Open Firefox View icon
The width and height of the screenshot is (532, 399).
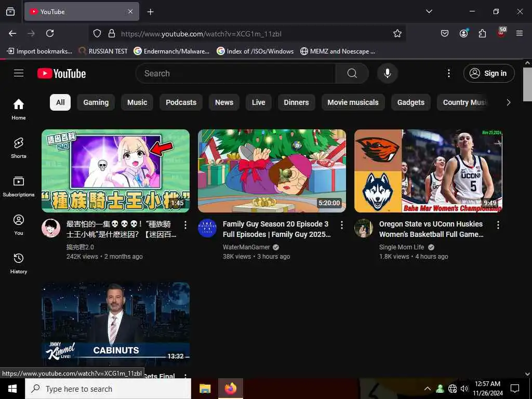click(x=10, y=11)
